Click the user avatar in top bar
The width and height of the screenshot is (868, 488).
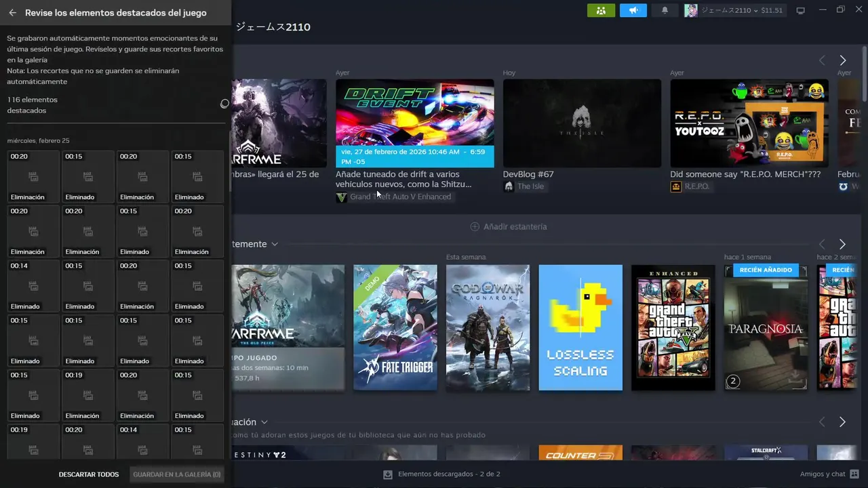point(690,10)
